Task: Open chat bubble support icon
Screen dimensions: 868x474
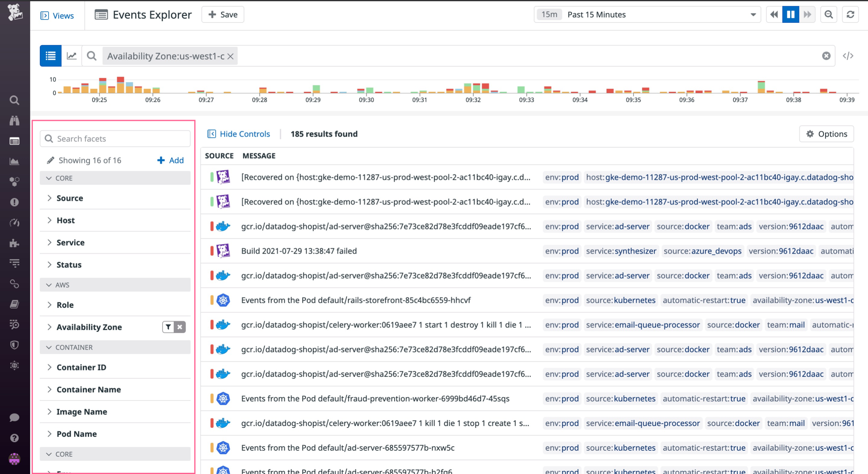Action: pos(15,417)
